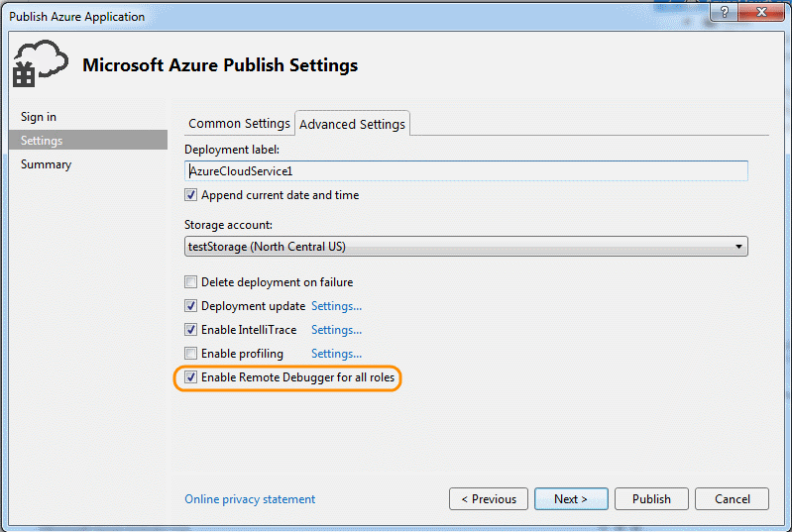The height and width of the screenshot is (532, 792).
Task: Open the Online privacy statement link
Action: click(x=250, y=499)
